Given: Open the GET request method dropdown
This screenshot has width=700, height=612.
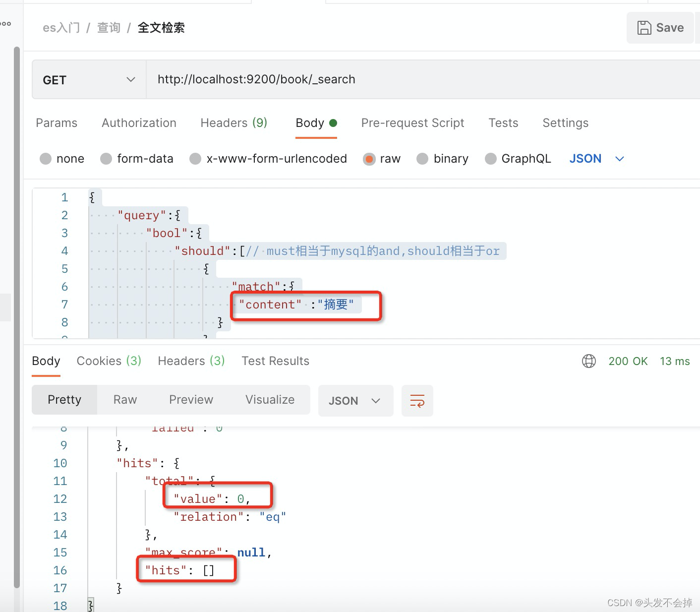Looking at the screenshot, I should 88,79.
